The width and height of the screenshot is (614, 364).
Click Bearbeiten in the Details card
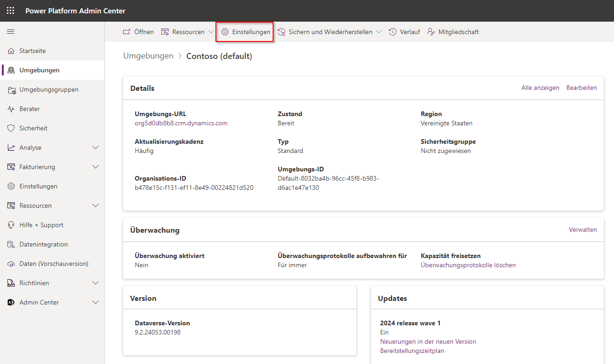[582, 88]
